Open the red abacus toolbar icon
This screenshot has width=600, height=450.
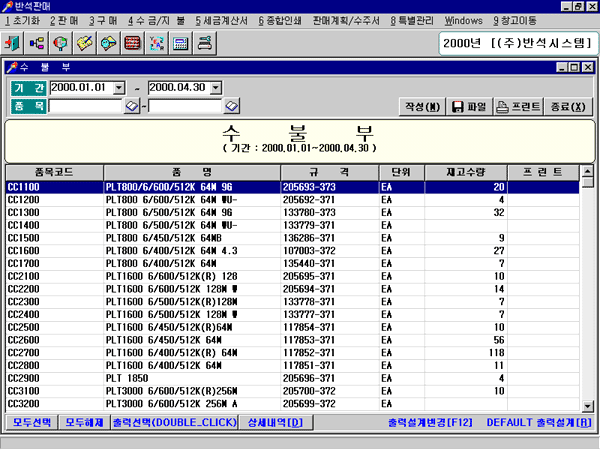pos(132,43)
